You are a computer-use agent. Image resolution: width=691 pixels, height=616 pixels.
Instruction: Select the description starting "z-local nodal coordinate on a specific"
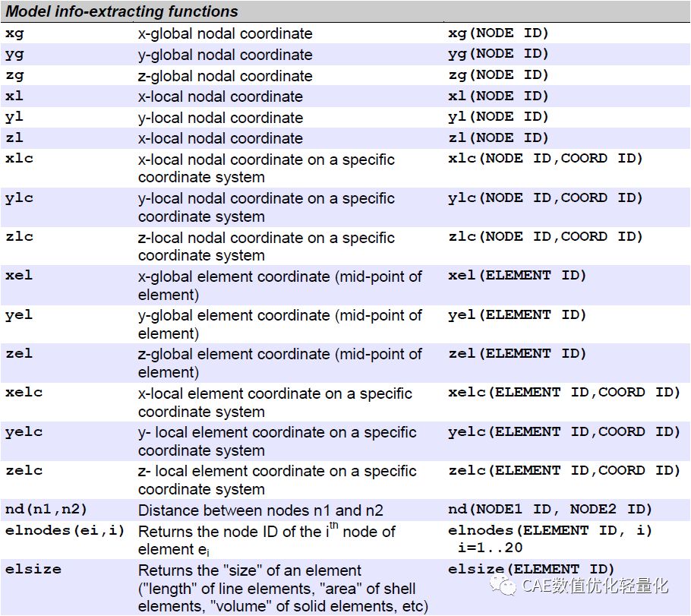click(267, 246)
